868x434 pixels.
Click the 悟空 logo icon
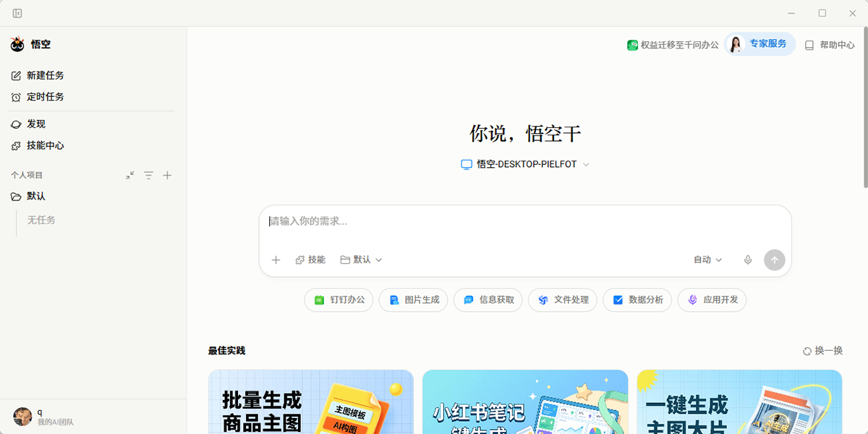17,45
